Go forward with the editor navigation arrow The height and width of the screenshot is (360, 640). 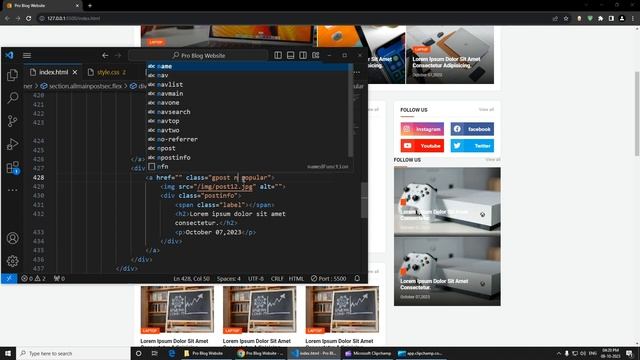coord(118,56)
